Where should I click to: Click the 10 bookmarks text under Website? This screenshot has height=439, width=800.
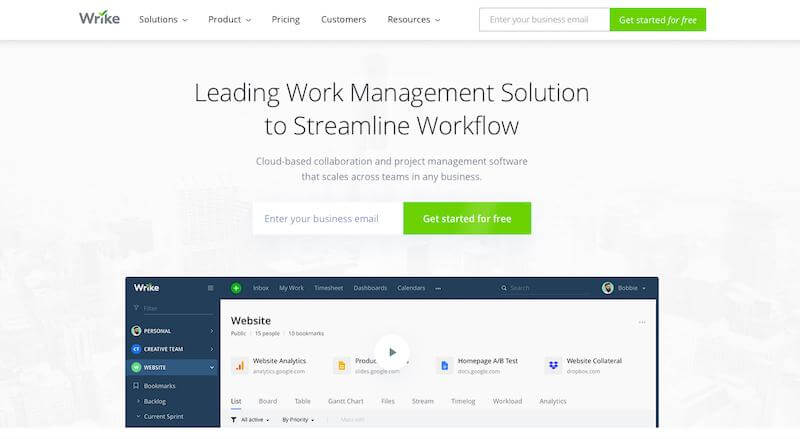[x=306, y=333]
